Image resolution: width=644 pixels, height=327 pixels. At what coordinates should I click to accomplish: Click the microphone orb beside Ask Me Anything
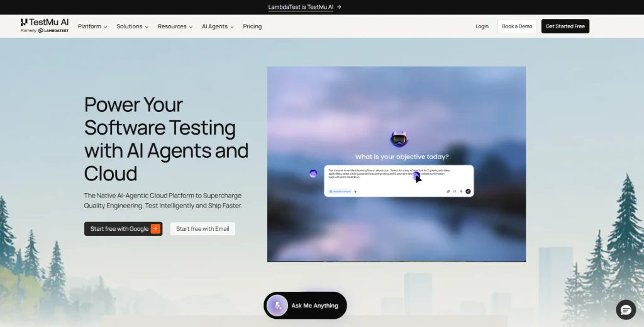click(277, 306)
